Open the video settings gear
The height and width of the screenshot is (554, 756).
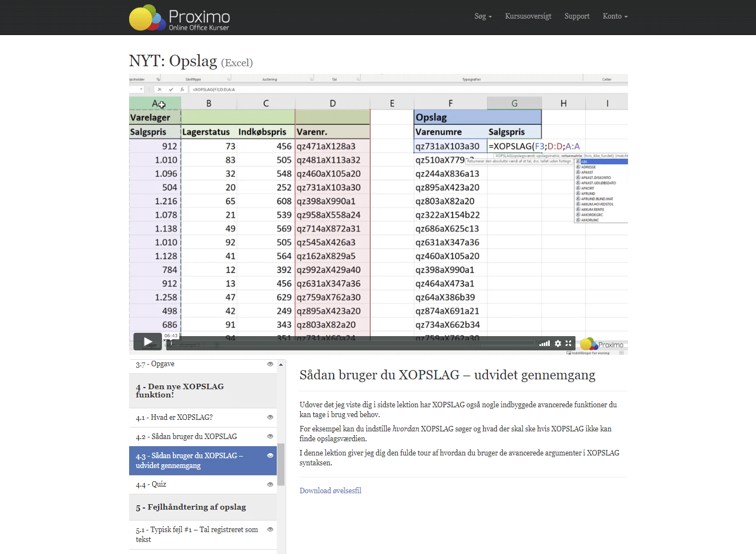(557, 343)
